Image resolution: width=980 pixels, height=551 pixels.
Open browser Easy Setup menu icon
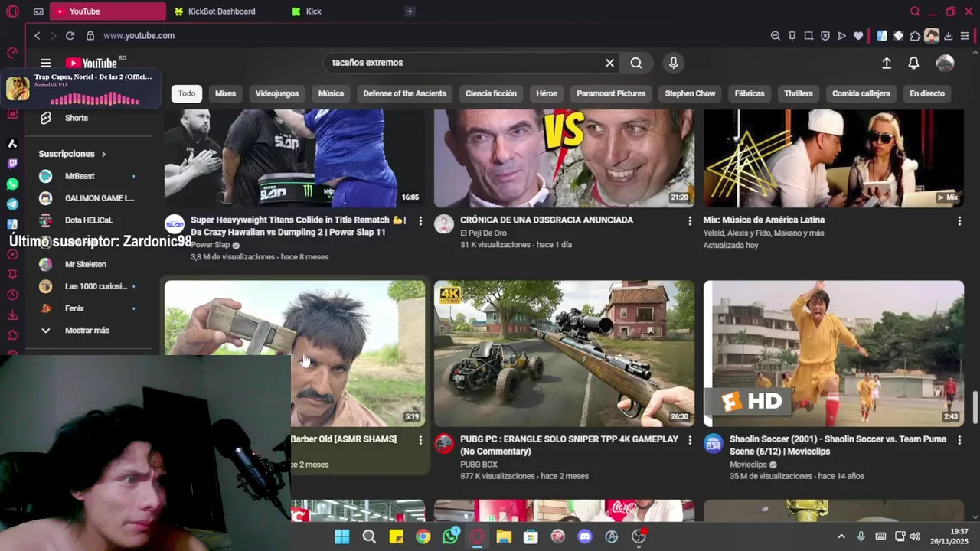[965, 36]
